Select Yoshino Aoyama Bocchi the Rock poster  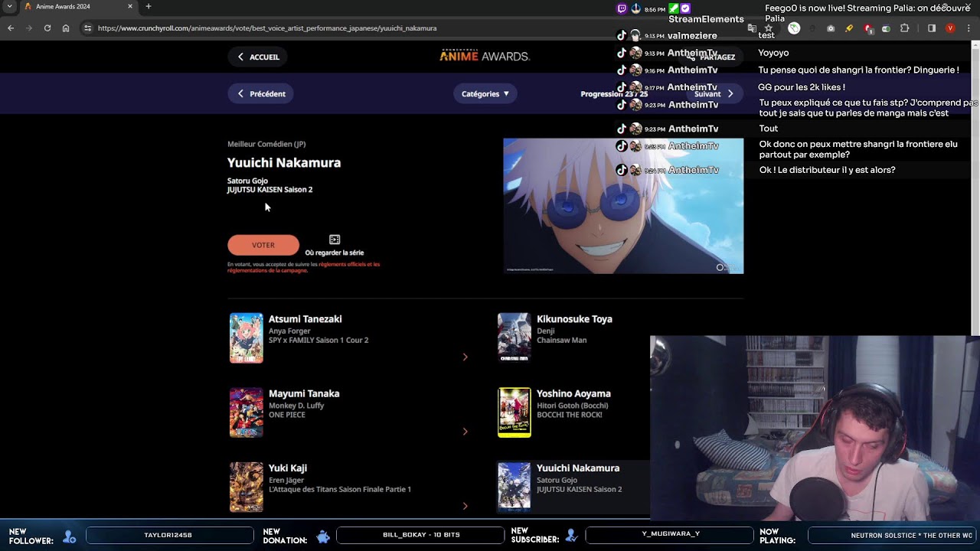(514, 412)
